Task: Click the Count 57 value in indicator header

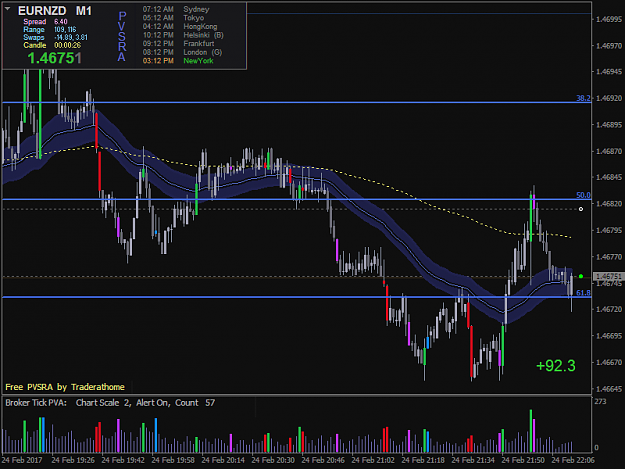Action: pos(195,403)
